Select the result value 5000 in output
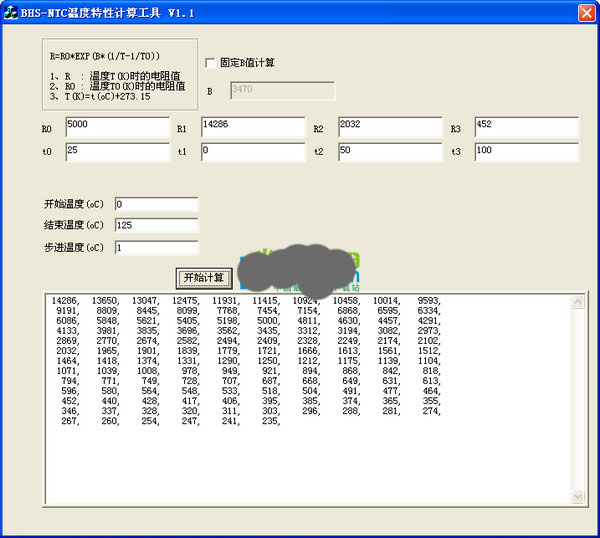The width and height of the screenshot is (600, 538). [267, 321]
